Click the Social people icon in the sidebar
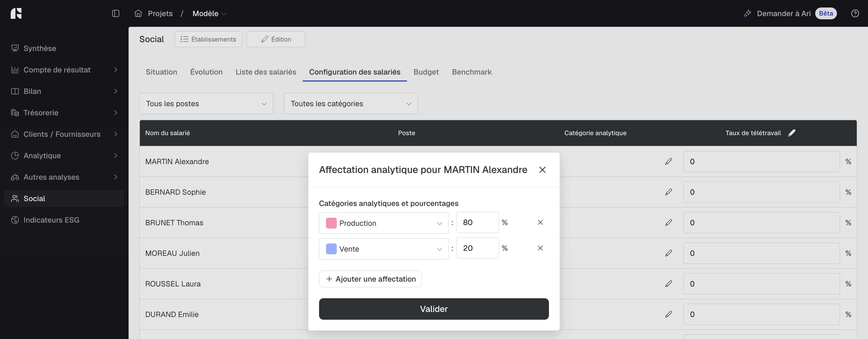This screenshot has width=868, height=339. coord(15,198)
